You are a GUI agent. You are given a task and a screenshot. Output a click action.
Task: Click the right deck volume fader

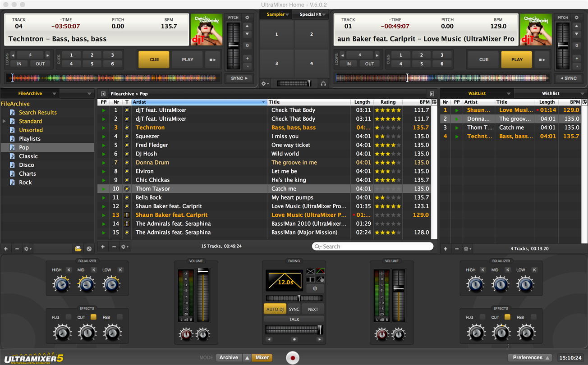coord(398,288)
